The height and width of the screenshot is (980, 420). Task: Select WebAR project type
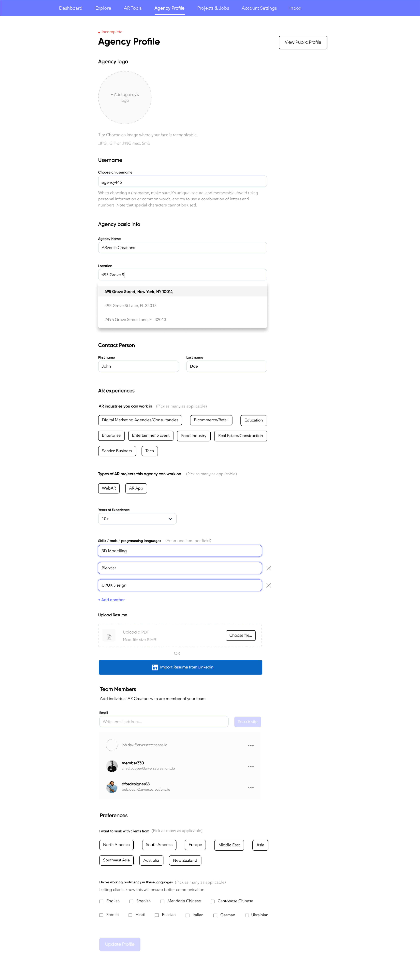109,488
